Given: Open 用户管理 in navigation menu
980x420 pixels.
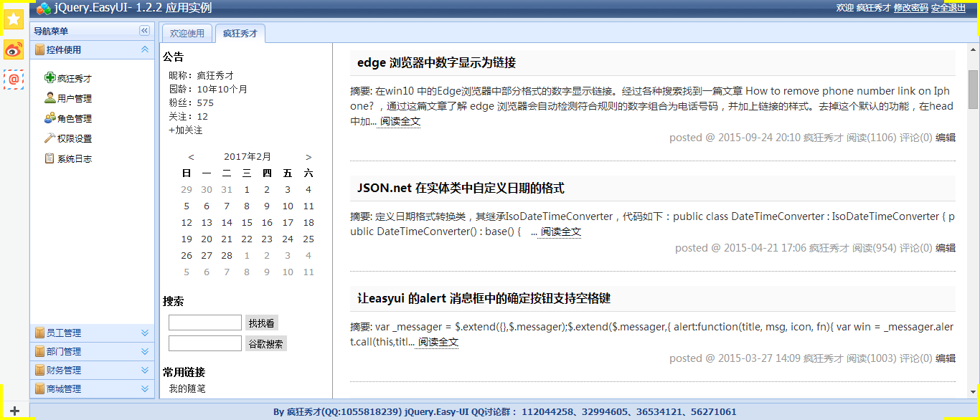Looking at the screenshot, I should point(74,99).
